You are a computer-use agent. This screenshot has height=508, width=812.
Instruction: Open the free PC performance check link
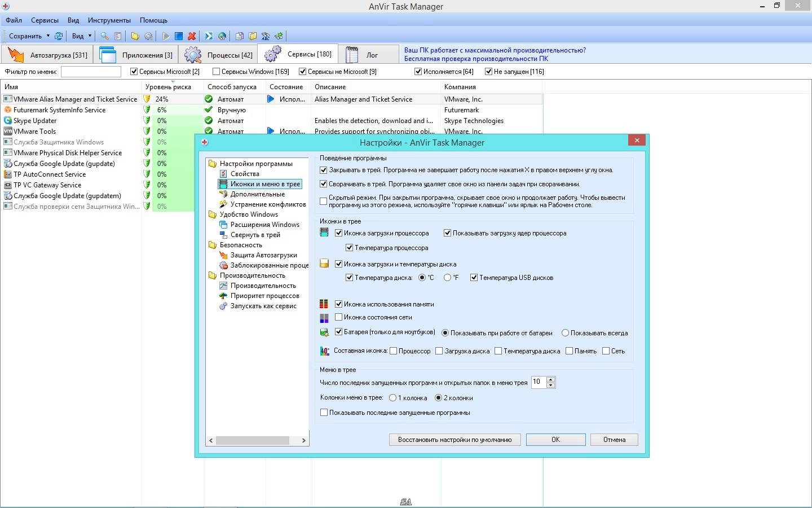pyautogui.click(x=476, y=59)
